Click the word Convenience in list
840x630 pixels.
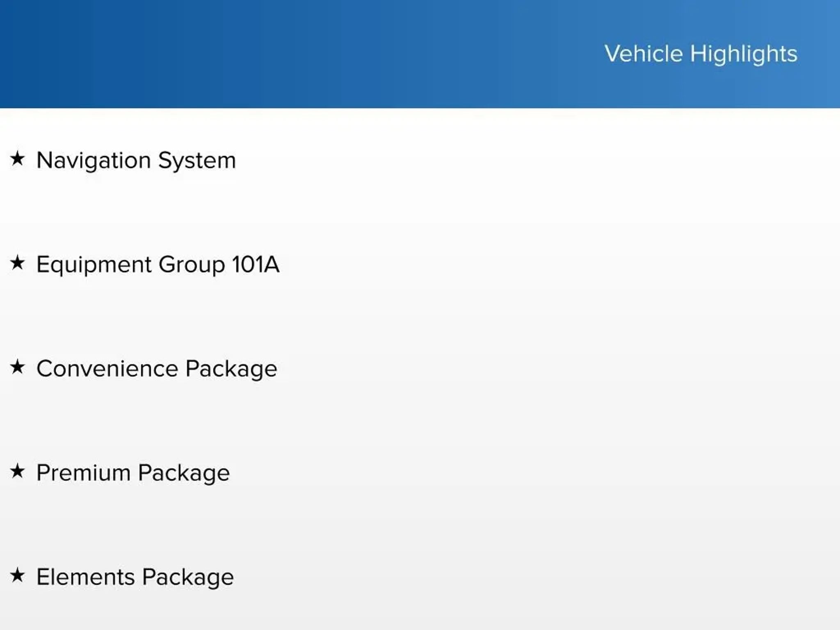pos(107,369)
